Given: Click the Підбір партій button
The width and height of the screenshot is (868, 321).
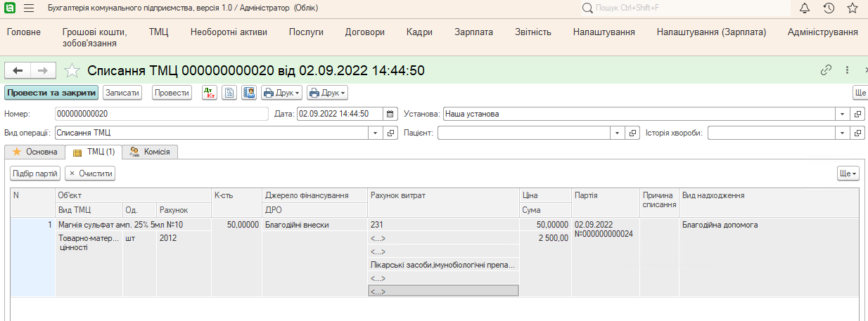Looking at the screenshot, I should (35, 173).
